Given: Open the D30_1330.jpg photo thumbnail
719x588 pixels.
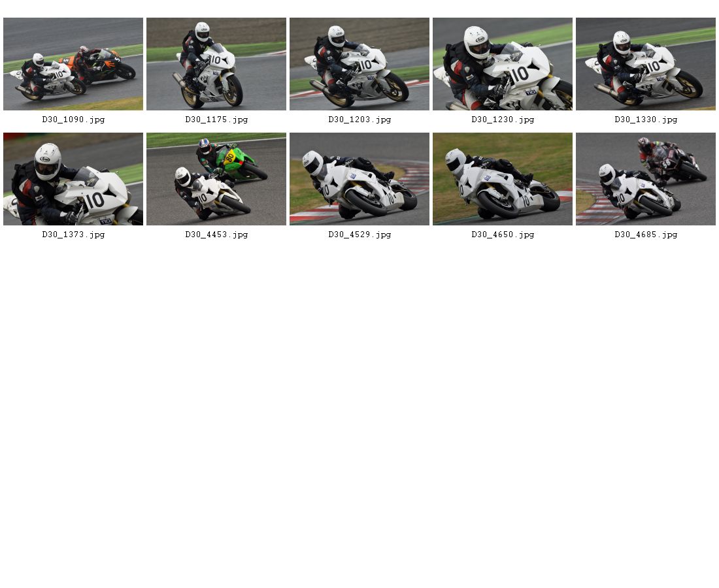Looking at the screenshot, I should (x=646, y=64).
